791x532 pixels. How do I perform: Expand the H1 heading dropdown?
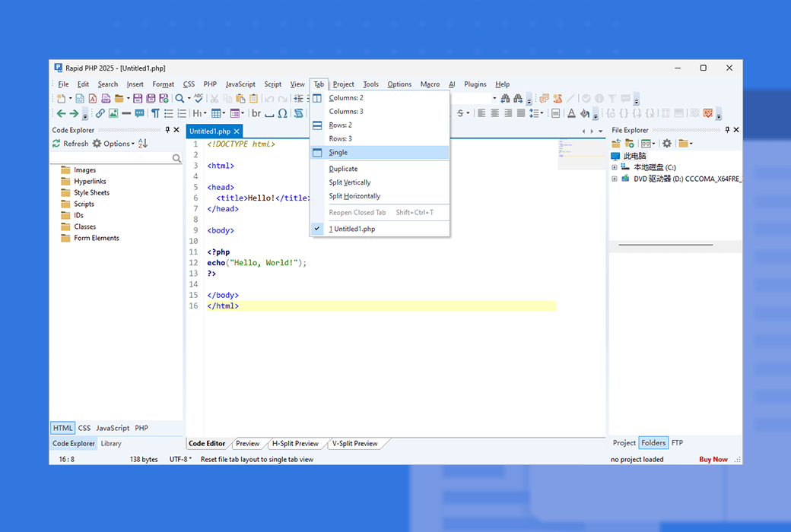205,113
